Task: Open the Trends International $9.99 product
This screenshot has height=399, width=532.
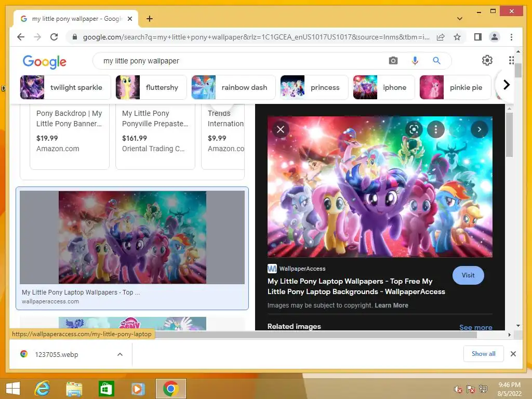Action: 223,136
